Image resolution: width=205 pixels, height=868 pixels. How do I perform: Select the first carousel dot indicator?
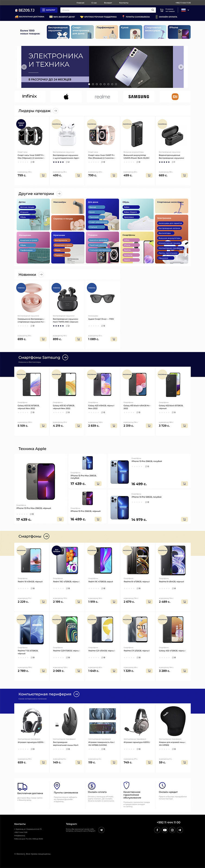(89, 84)
